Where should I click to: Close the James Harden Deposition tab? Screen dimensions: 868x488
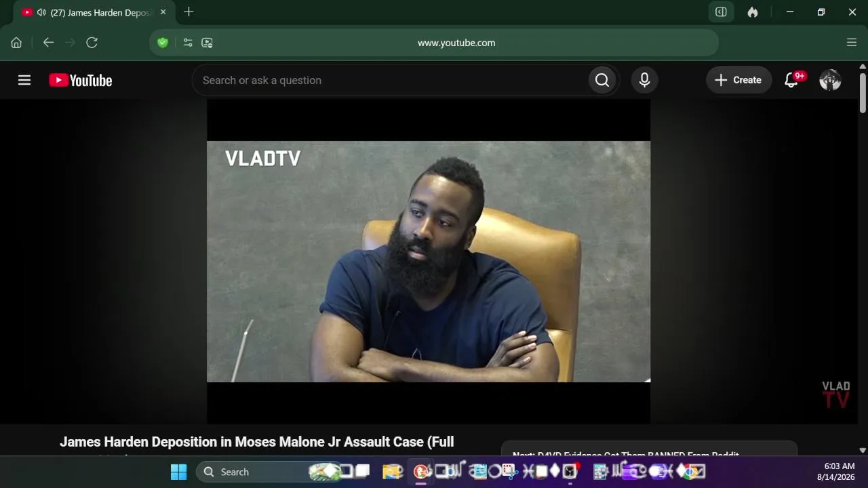coord(163,12)
